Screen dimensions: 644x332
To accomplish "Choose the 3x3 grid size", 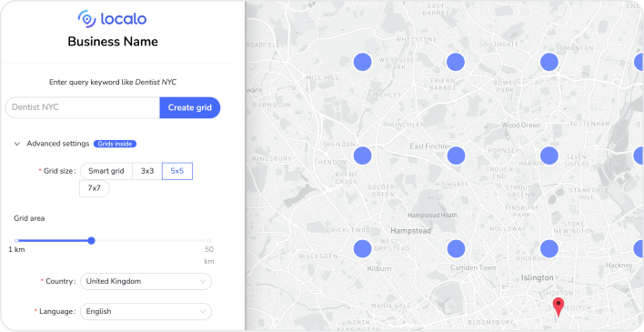I will click(147, 171).
